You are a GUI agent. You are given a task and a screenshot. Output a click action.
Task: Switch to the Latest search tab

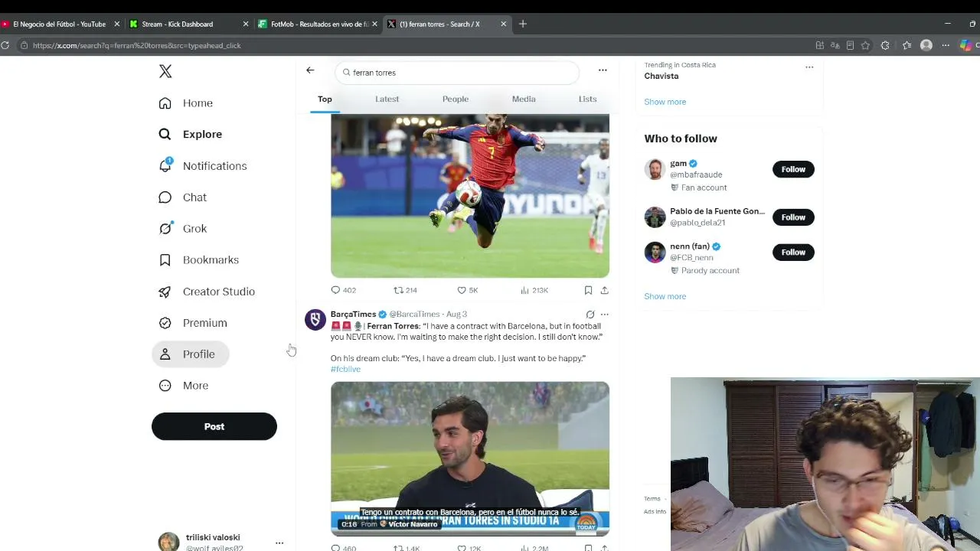coord(387,99)
